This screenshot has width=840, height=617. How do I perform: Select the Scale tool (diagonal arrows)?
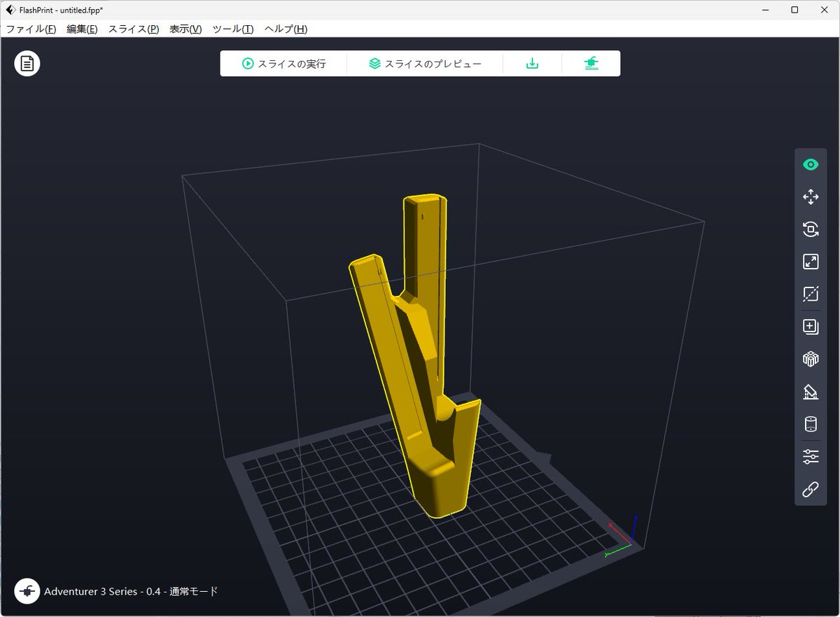[x=811, y=262]
